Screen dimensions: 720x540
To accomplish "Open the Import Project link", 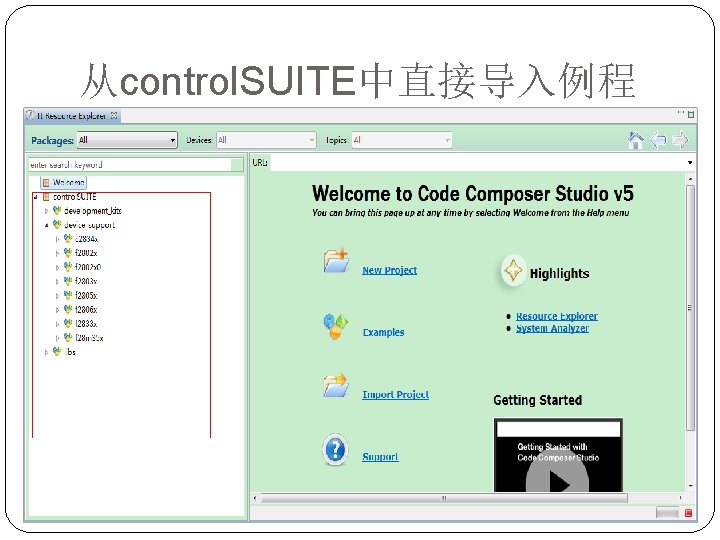I will coord(395,394).
